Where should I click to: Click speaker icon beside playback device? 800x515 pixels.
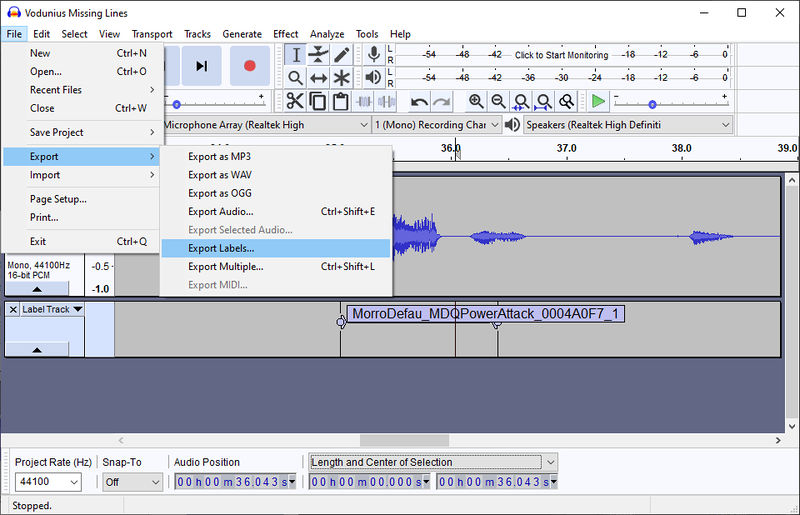click(512, 125)
